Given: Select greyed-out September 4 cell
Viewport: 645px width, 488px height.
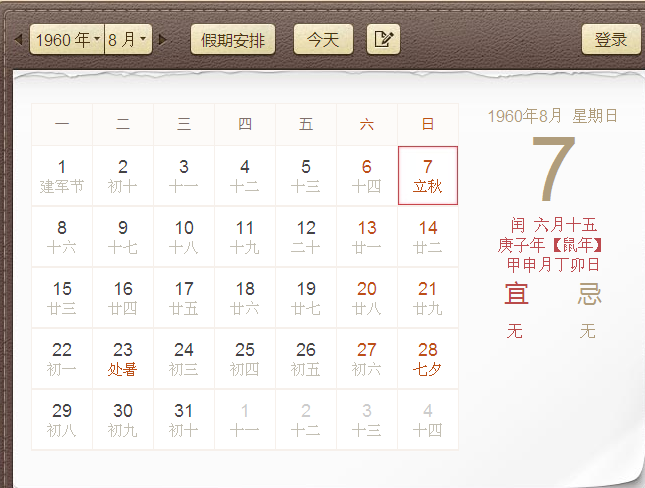Looking at the screenshot, I should coord(427,420).
